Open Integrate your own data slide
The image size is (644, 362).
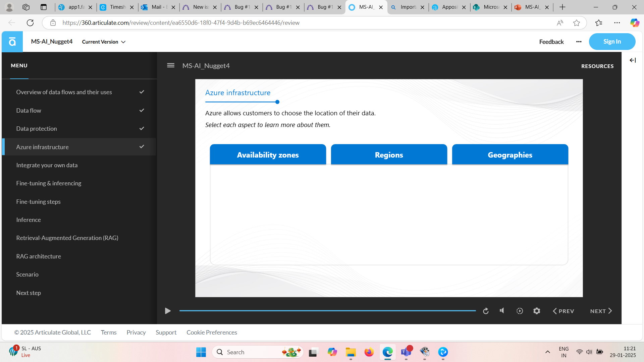pos(79,165)
